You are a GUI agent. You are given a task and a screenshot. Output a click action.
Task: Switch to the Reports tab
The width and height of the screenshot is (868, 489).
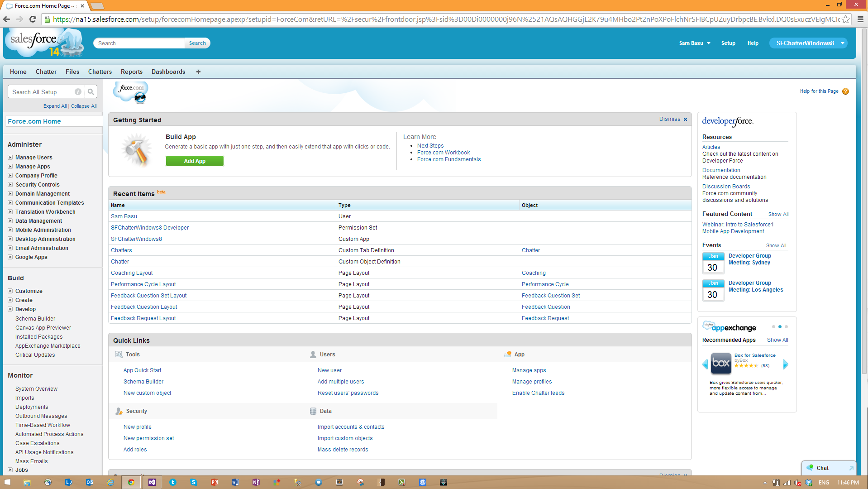tap(131, 72)
